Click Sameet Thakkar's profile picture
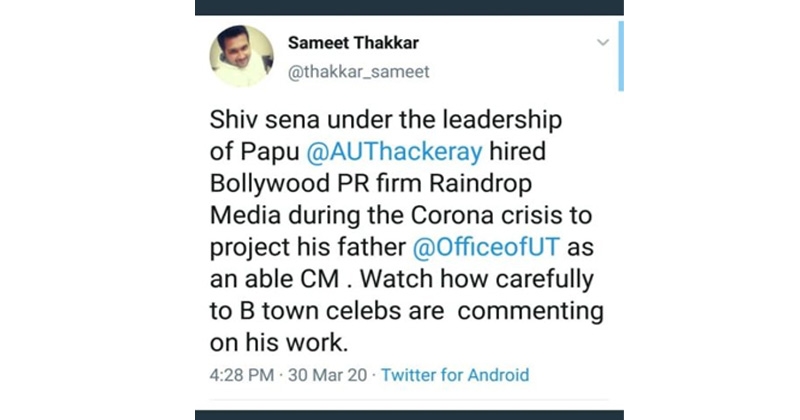This screenshot has height=420, width=800. click(x=241, y=56)
